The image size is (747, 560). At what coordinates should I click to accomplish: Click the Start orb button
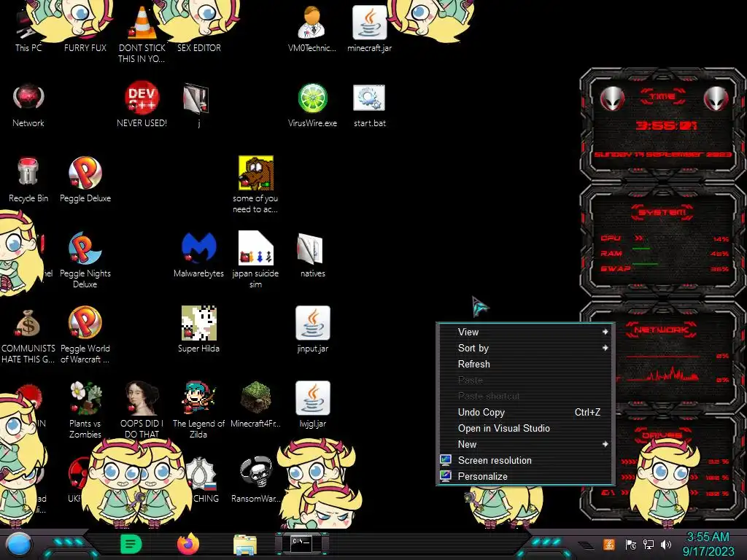click(x=19, y=545)
